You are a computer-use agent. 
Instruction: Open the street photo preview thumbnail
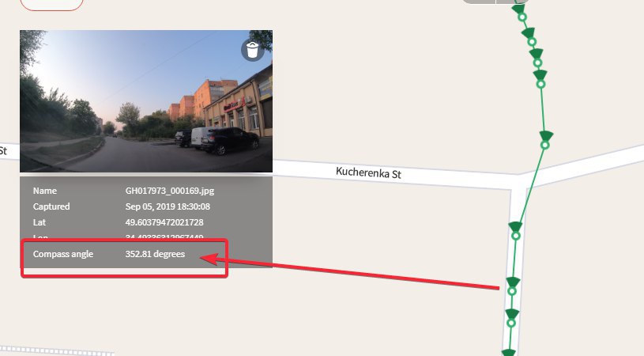point(146,101)
